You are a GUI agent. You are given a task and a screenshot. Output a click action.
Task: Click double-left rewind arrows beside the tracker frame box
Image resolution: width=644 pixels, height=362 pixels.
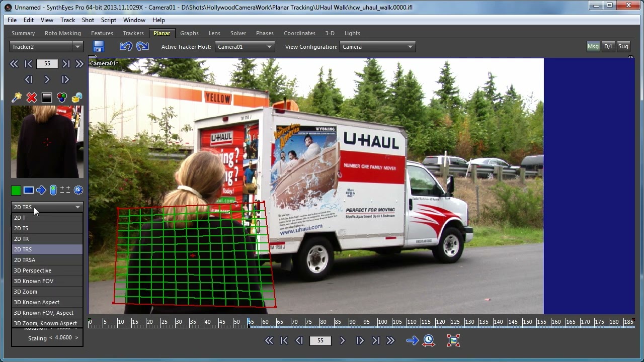pyautogui.click(x=14, y=64)
